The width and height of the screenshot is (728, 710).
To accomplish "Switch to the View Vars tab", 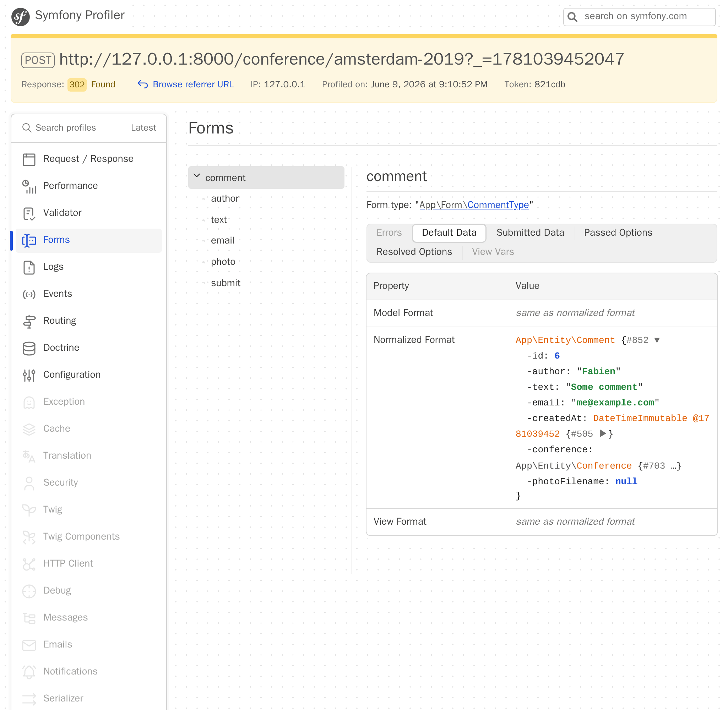I will click(493, 252).
